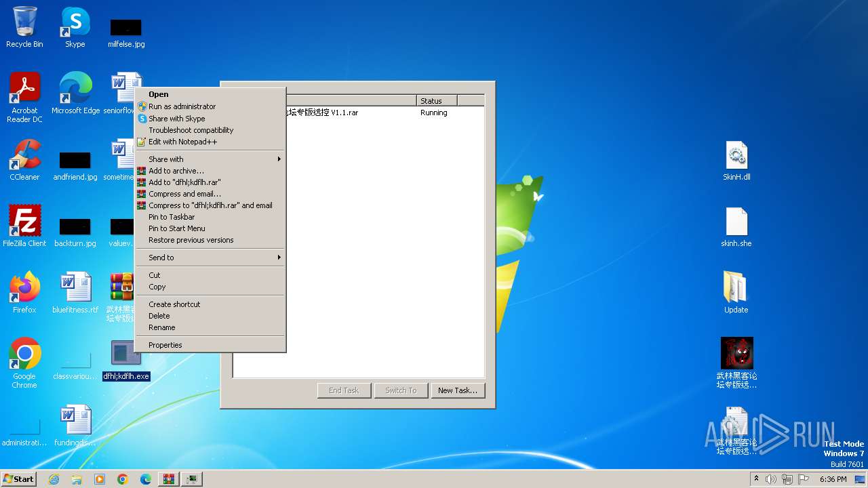Click Edge icon in taskbar
This screenshot has height=488, width=868.
[x=146, y=479]
